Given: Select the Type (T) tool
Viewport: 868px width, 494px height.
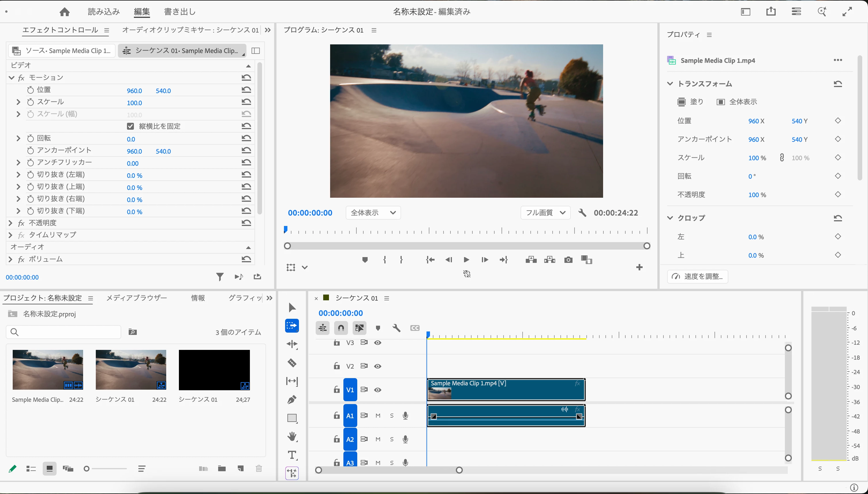Looking at the screenshot, I should [x=292, y=455].
